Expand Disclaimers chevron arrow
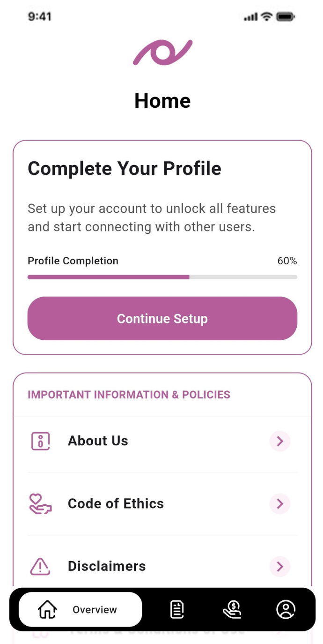 (280, 566)
